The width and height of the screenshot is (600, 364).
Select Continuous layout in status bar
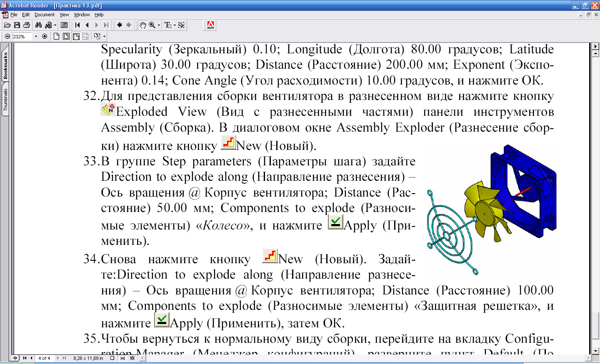point(122,358)
